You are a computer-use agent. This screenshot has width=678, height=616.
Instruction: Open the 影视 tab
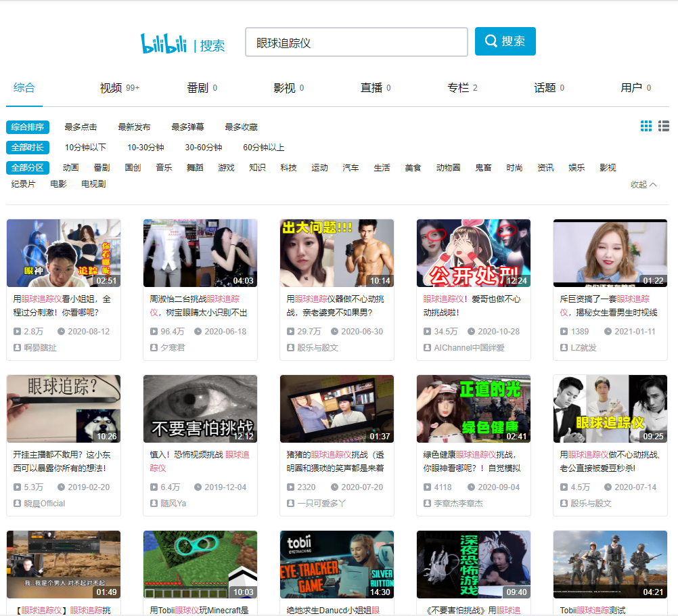pos(289,88)
